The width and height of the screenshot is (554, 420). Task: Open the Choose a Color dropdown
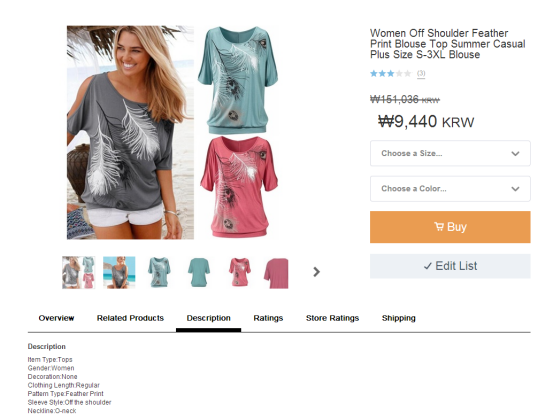click(450, 189)
